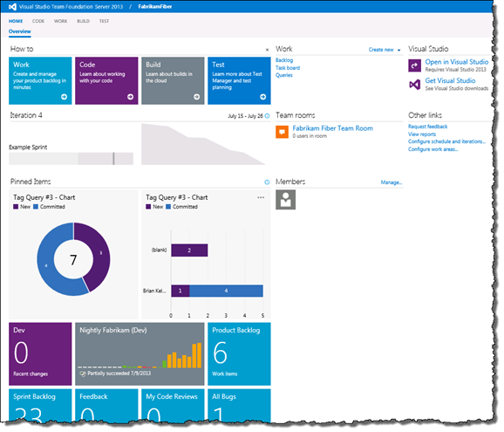
Task: Open the Test how-to tile arrow
Action: [263, 97]
